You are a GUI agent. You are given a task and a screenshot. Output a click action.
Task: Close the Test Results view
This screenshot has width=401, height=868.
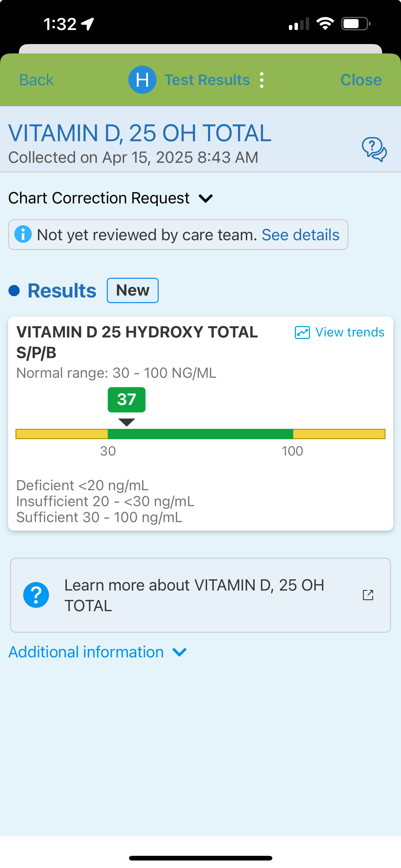coord(361,80)
